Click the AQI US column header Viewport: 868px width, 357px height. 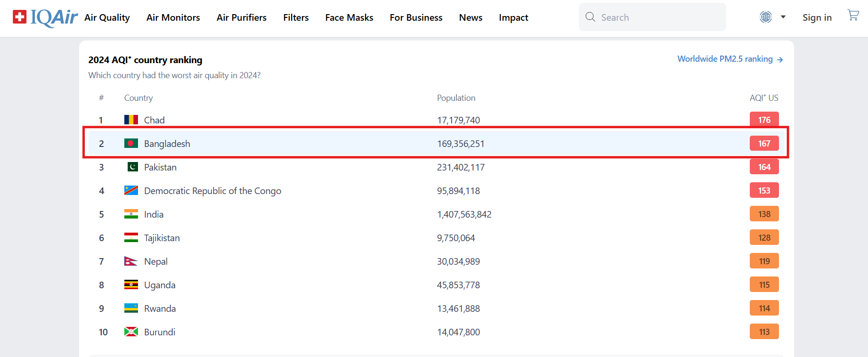[764, 98]
